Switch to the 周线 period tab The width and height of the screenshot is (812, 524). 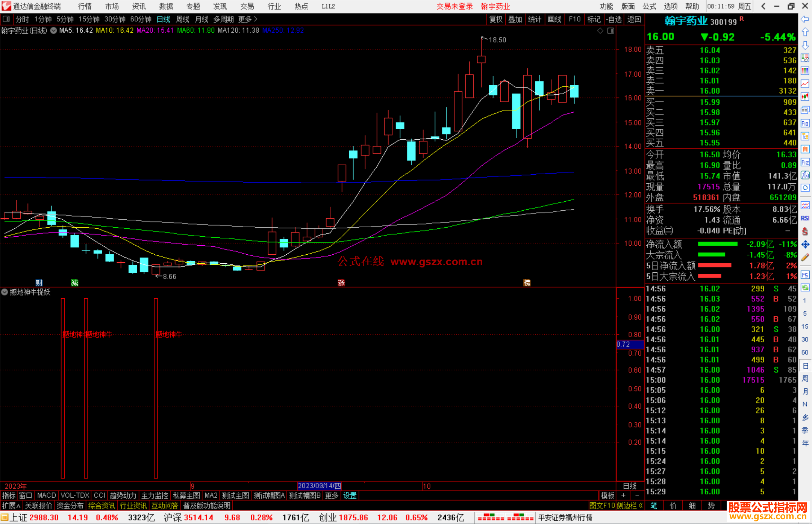coord(183,19)
